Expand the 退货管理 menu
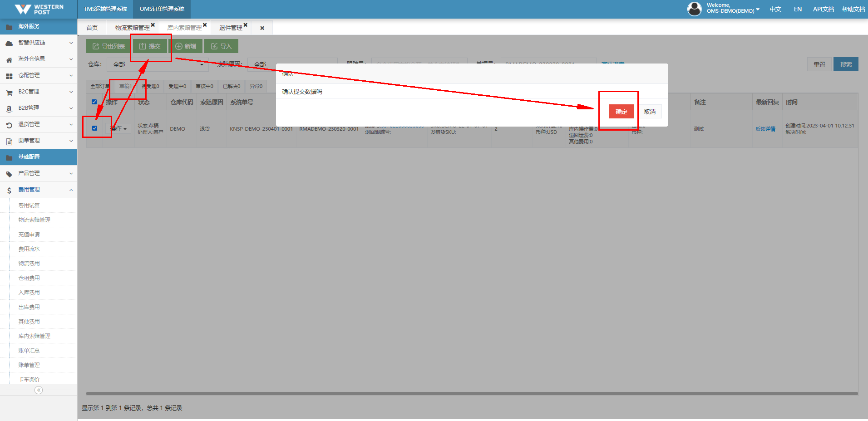This screenshot has height=421, width=868. tap(71, 125)
